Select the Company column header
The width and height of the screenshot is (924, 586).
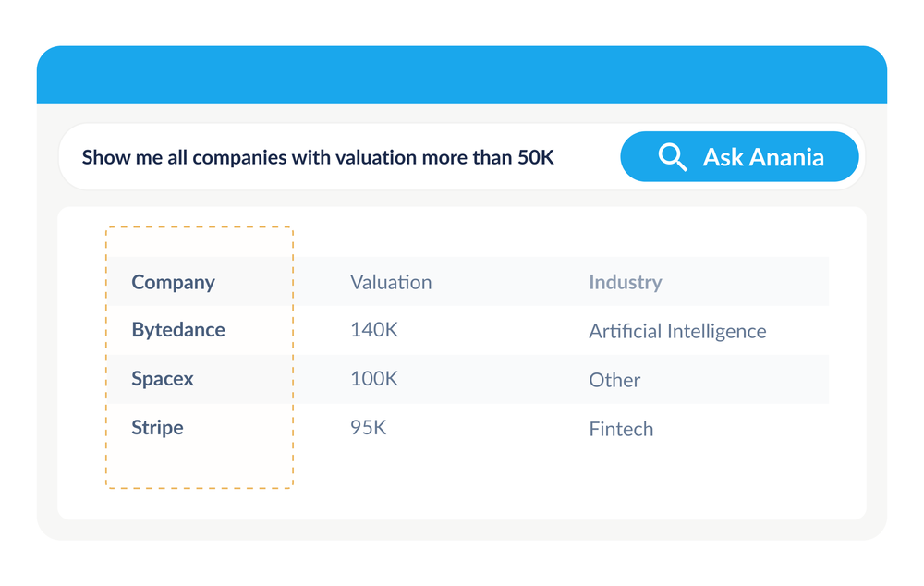tap(173, 283)
